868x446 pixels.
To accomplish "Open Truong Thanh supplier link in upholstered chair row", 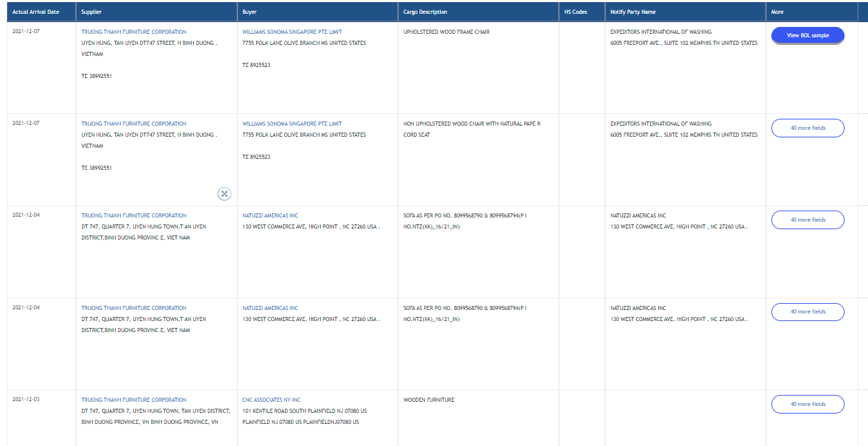I will [134, 32].
